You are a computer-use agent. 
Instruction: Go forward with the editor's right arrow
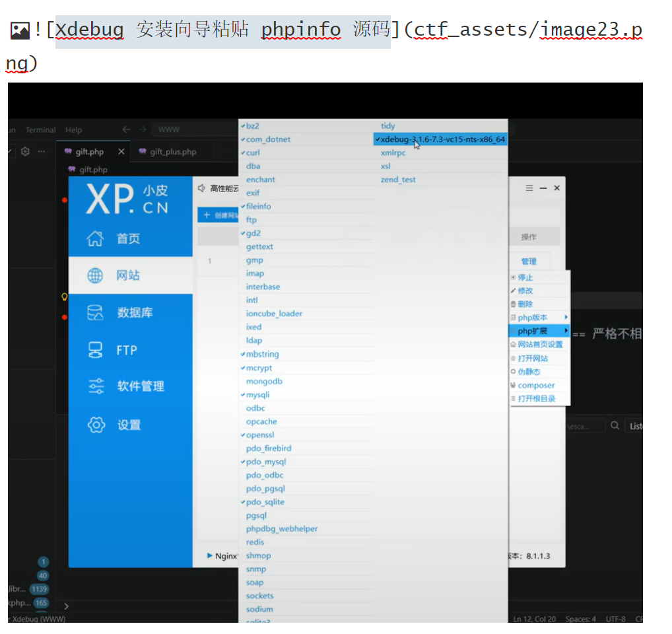click(x=143, y=129)
